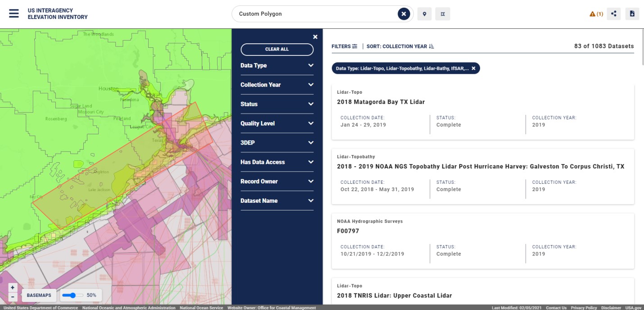
Task: Open the warning alert indicator
Action: click(x=596, y=14)
